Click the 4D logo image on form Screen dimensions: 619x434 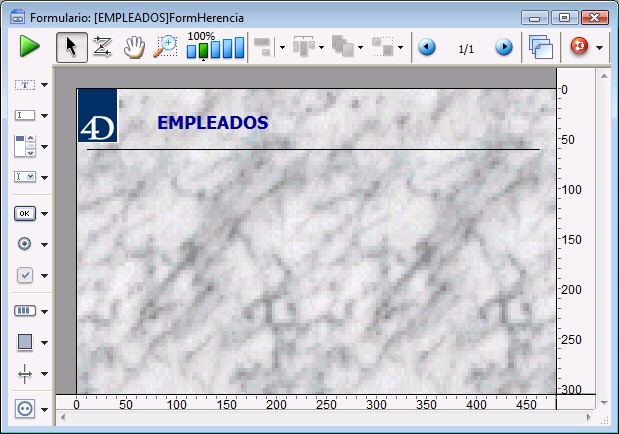98,115
